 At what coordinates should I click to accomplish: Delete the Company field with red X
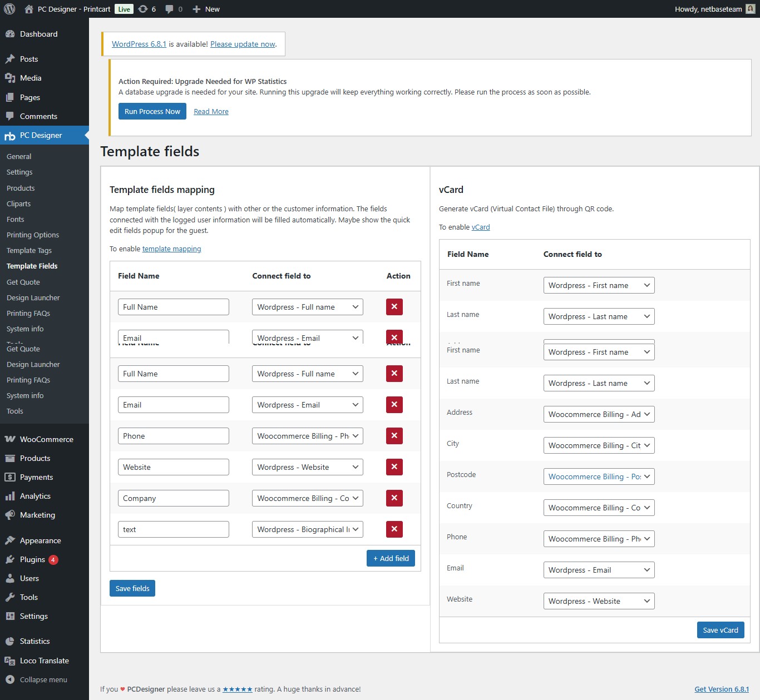point(394,498)
